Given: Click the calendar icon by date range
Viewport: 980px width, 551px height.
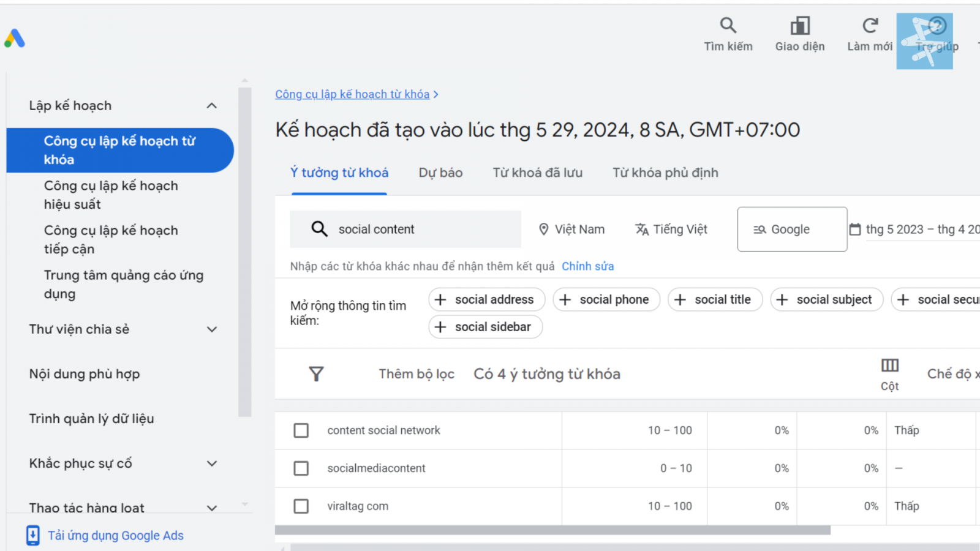Looking at the screenshot, I should pyautogui.click(x=855, y=230).
